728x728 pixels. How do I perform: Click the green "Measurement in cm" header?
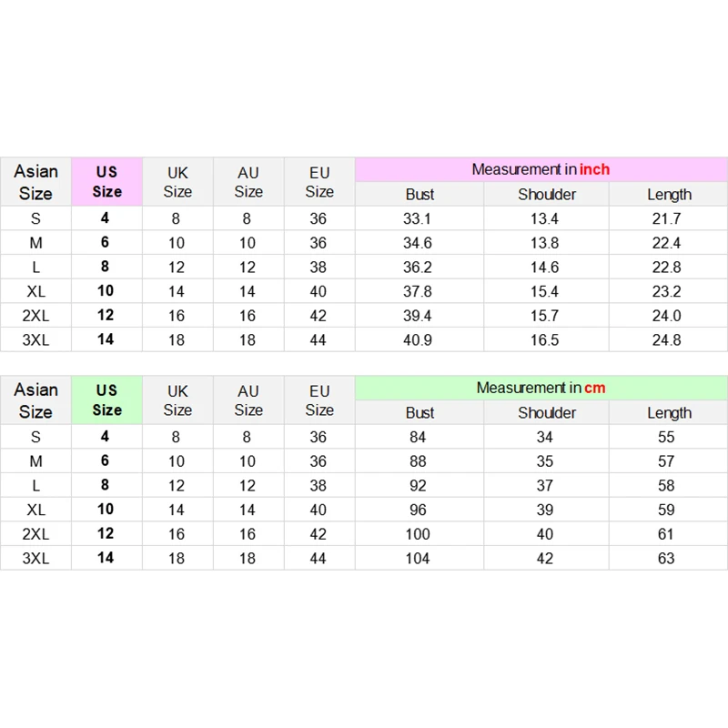(541, 388)
